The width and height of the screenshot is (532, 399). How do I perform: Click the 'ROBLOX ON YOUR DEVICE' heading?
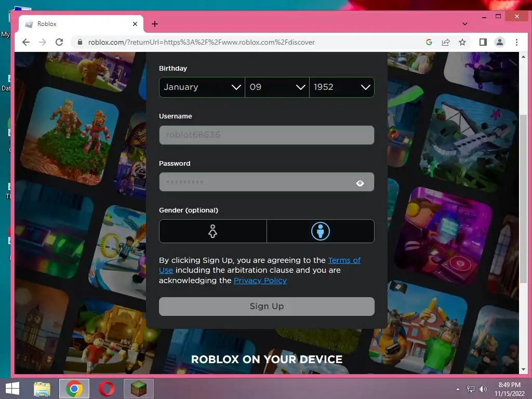click(x=267, y=360)
